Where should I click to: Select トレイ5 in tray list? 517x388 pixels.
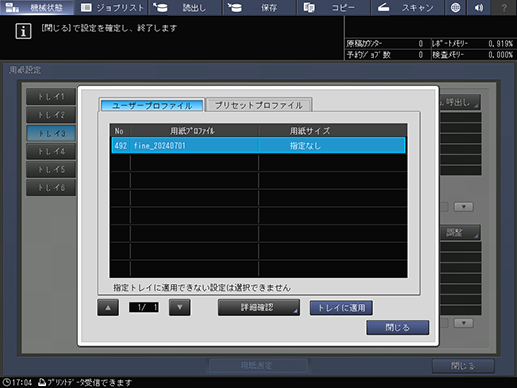point(51,169)
